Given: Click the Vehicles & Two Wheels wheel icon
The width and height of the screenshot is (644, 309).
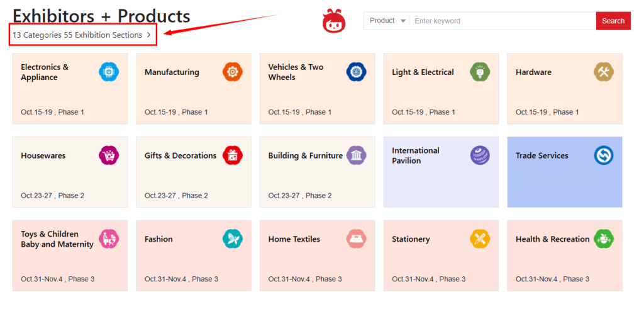Looking at the screenshot, I should coord(357,72).
